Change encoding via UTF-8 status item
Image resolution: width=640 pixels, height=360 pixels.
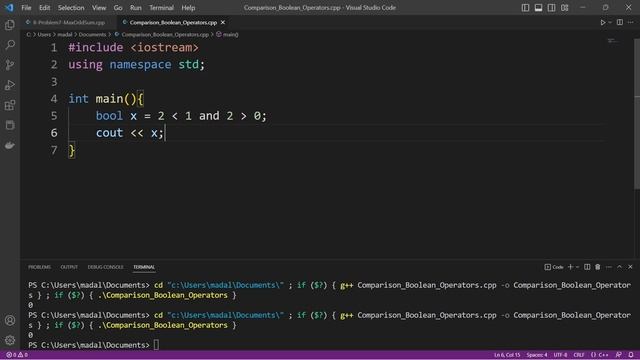(x=560, y=355)
